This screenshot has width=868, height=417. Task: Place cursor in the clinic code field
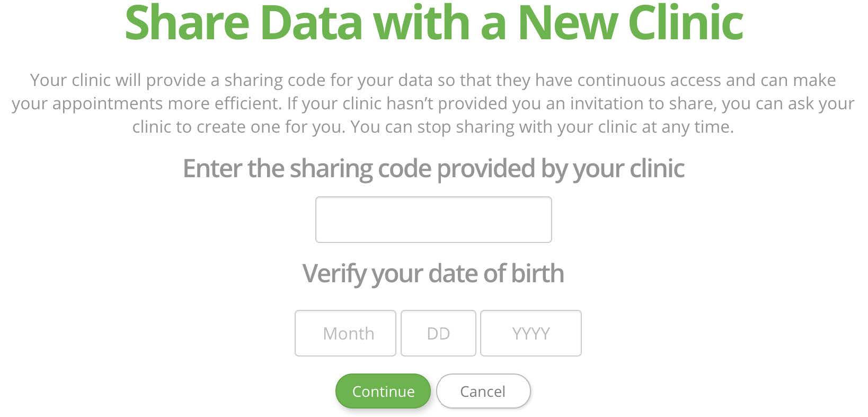pyautogui.click(x=433, y=219)
